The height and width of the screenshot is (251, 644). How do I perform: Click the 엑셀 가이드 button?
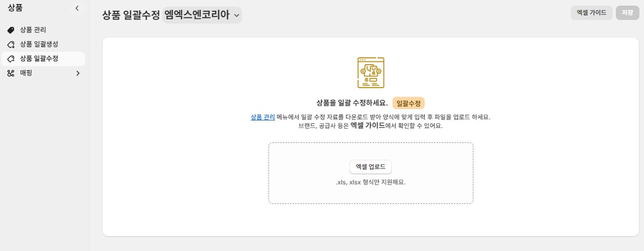[591, 13]
